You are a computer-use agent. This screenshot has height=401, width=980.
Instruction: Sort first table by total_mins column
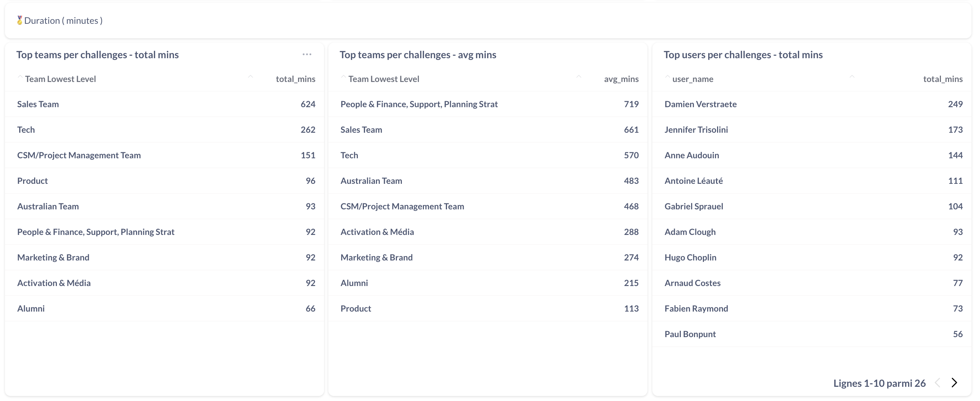click(295, 79)
